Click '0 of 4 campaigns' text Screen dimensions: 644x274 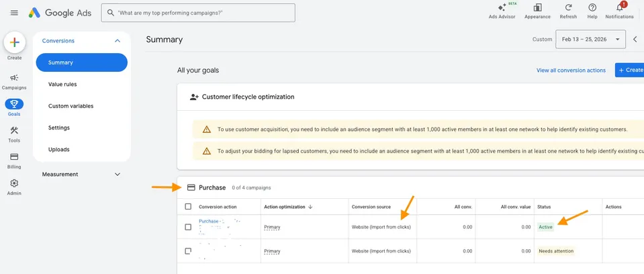[x=251, y=188]
